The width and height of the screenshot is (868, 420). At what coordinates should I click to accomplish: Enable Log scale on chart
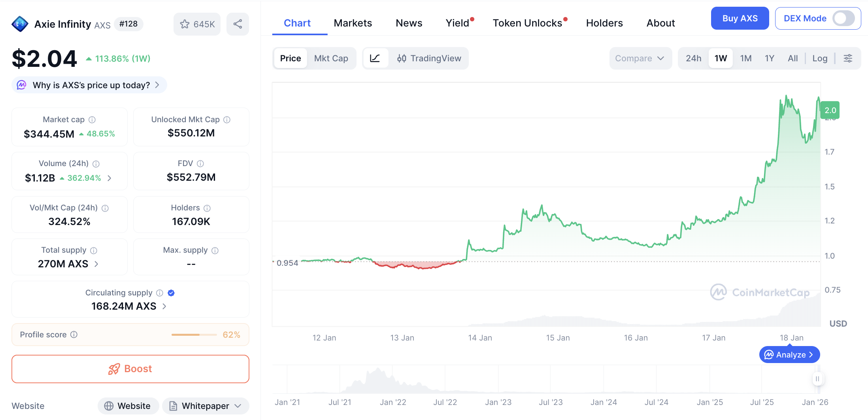(x=819, y=59)
